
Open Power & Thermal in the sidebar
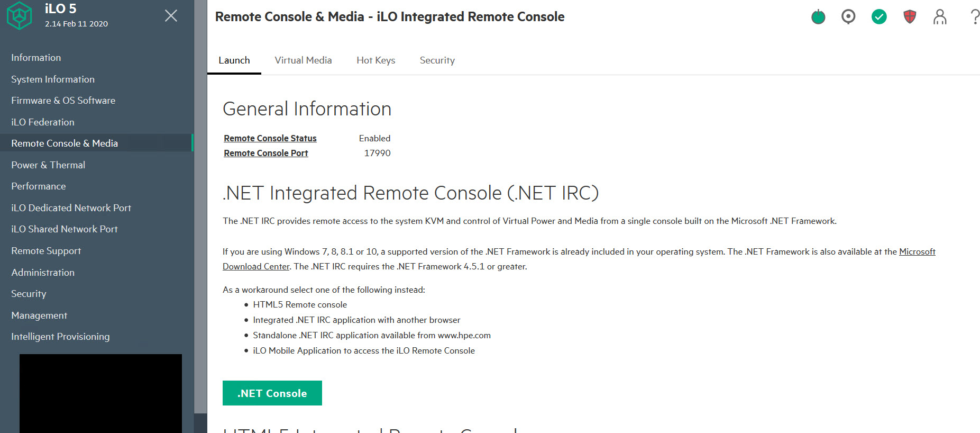tap(48, 165)
